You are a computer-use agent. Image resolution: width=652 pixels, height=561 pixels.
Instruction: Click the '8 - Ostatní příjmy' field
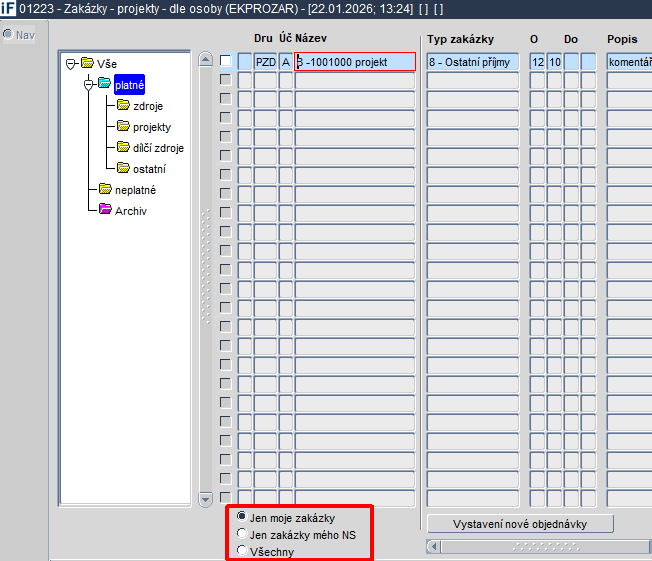473,62
